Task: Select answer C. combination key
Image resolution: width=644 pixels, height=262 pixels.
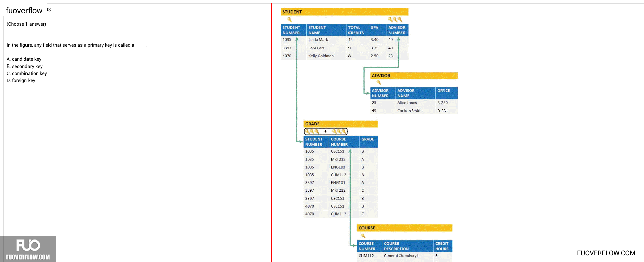Action: point(27,73)
